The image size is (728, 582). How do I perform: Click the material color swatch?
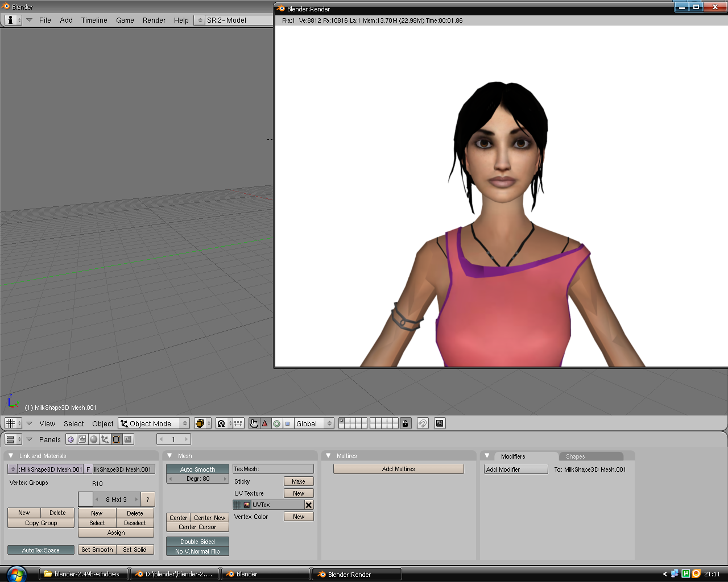[x=85, y=500]
